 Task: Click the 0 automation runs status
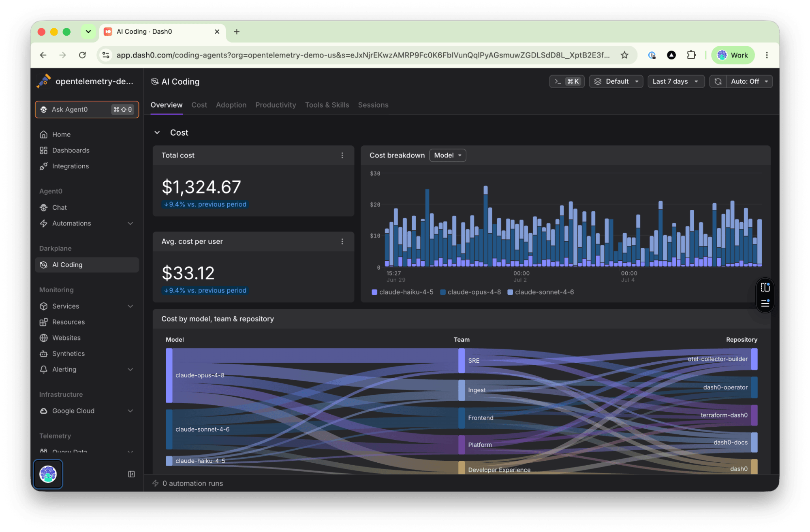188,483
